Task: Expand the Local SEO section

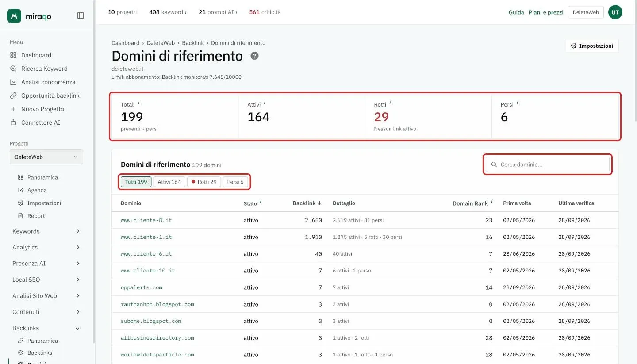Action: pos(46,280)
